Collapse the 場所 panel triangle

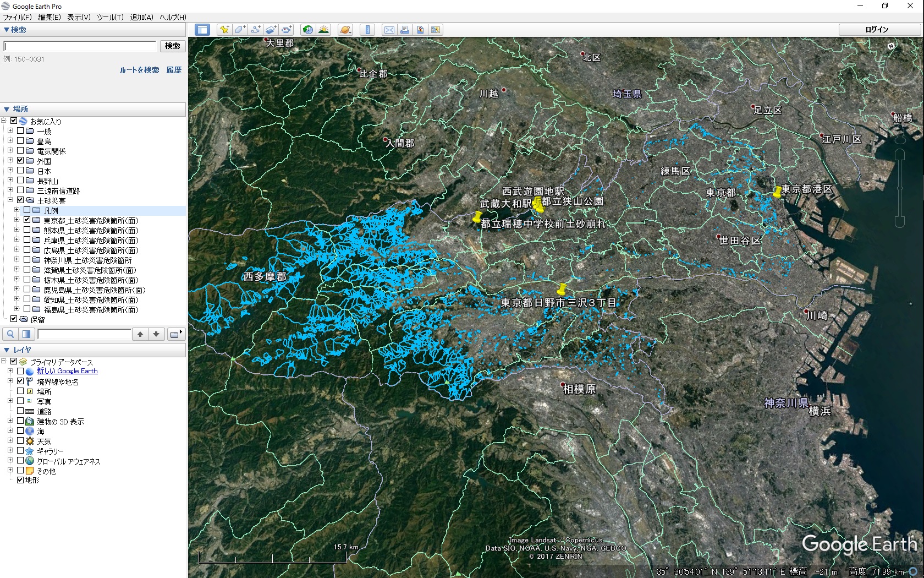pyautogui.click(x=6, y=109)
